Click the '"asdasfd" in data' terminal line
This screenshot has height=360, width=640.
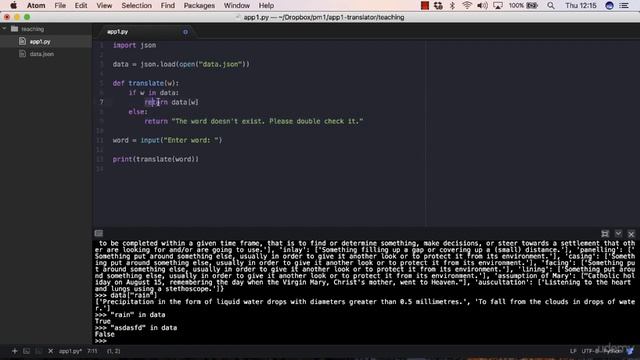[144, 328]
